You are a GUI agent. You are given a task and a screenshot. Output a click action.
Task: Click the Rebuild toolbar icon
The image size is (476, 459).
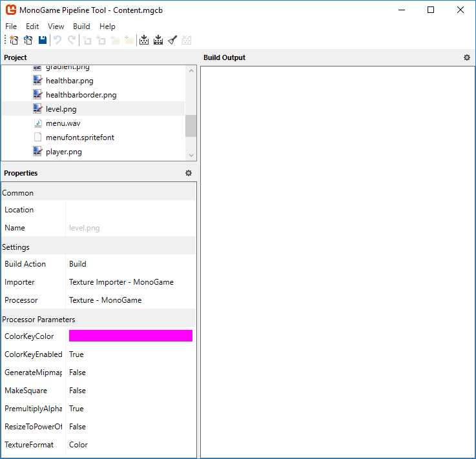coord(158,40)
